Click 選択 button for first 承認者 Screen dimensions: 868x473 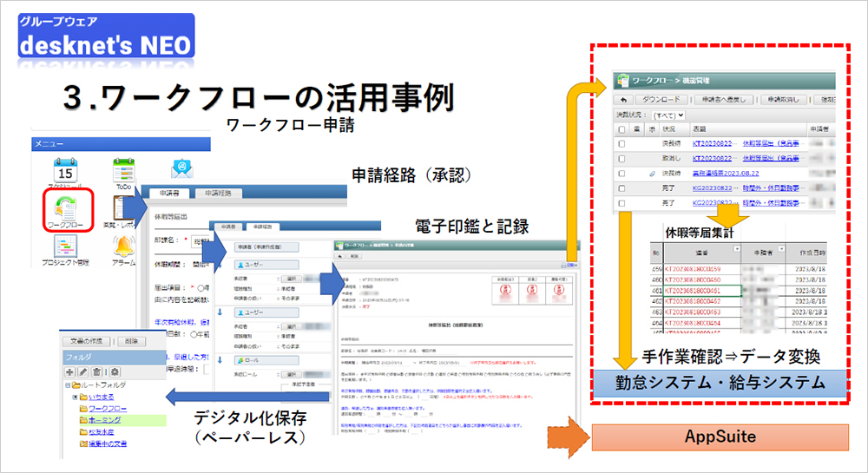[x=291, y=279]
